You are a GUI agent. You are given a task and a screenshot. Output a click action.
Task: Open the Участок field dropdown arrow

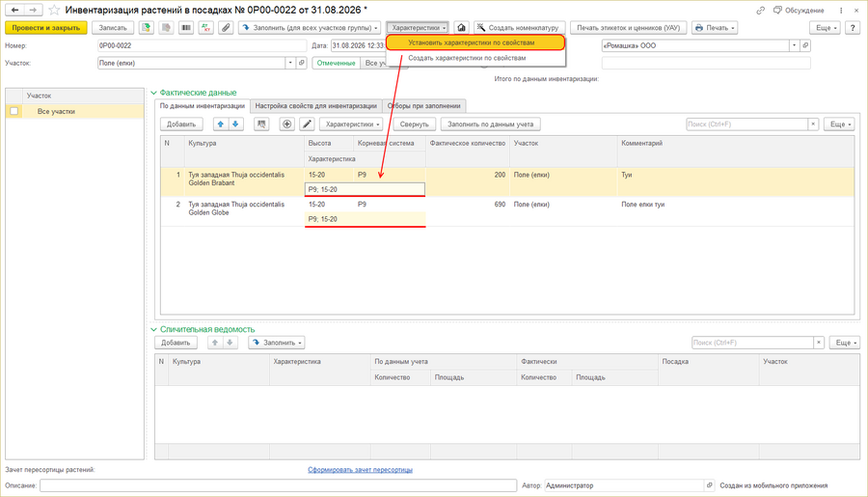290,63
